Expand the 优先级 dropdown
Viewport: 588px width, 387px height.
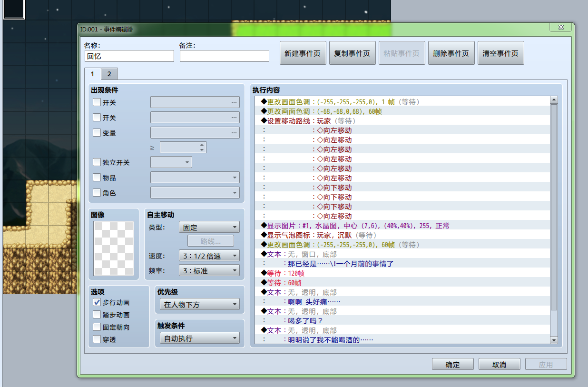click(199, 304)
